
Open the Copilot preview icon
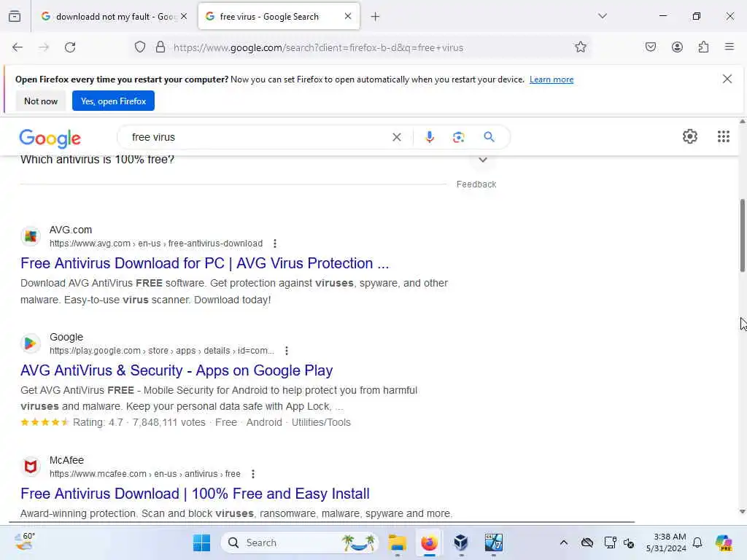[724, 542]
